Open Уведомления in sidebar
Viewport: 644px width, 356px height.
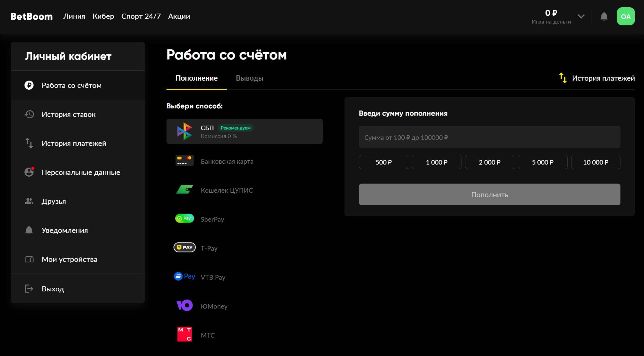(x=78, y=230)
